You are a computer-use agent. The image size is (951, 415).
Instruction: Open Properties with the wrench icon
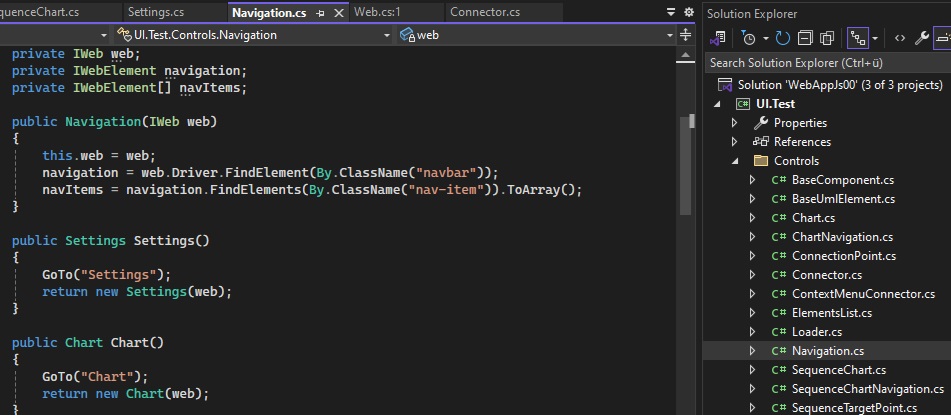click(923, 39)
